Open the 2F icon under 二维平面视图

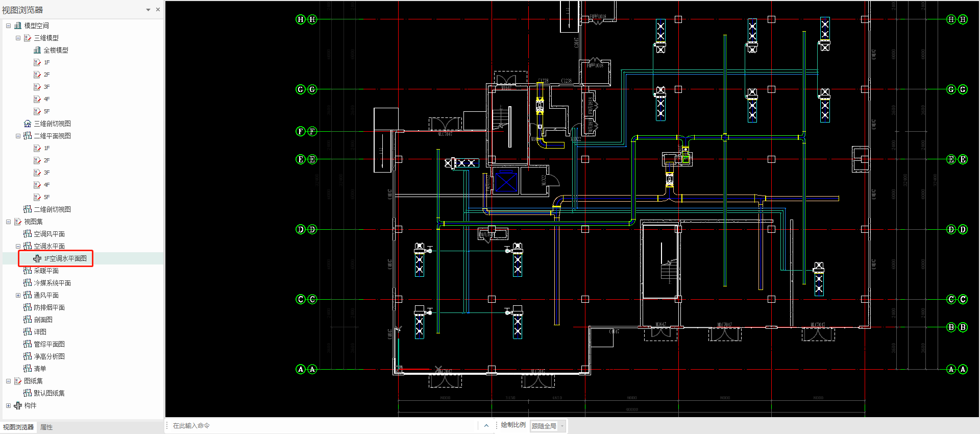pyautogui.click(x=37, y=160)
